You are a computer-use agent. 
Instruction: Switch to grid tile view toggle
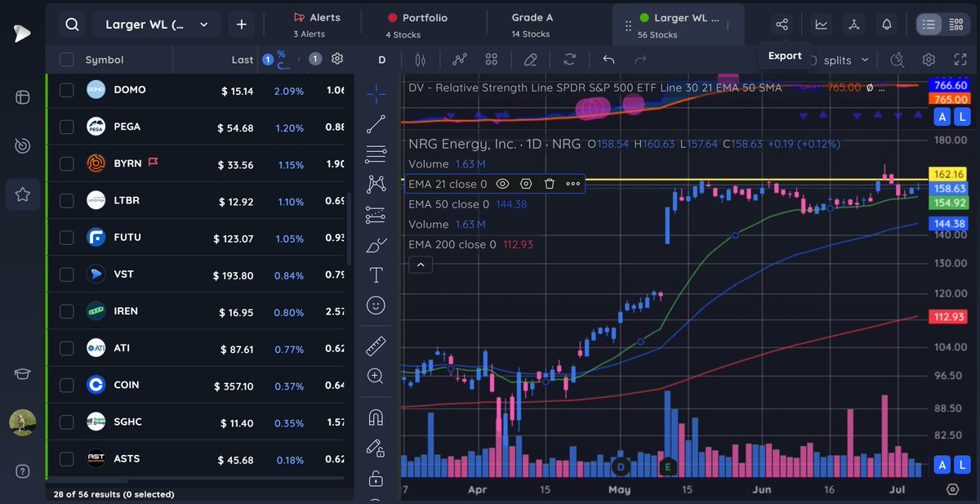click(x=956, y=25)
